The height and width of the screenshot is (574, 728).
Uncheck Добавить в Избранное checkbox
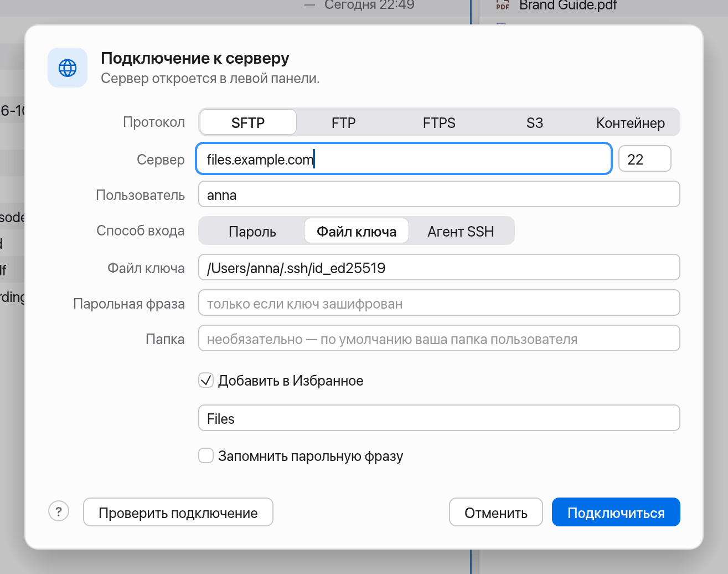pos(206,380)
